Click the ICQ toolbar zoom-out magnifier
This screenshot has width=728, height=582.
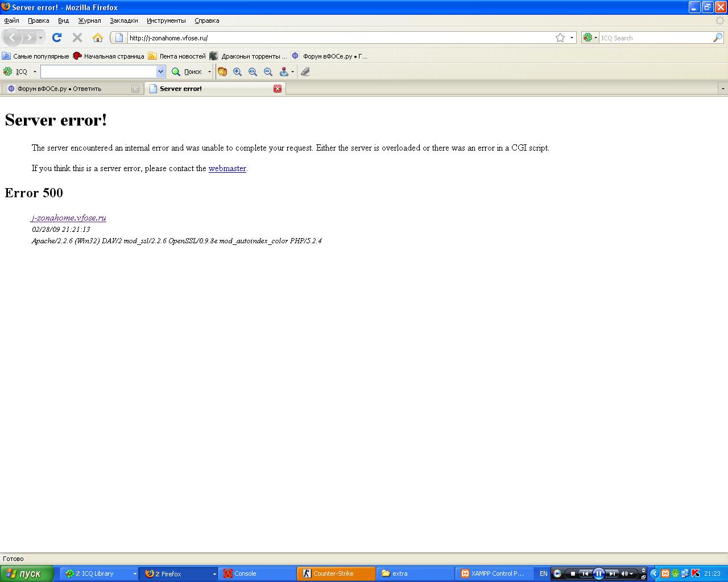268,72
